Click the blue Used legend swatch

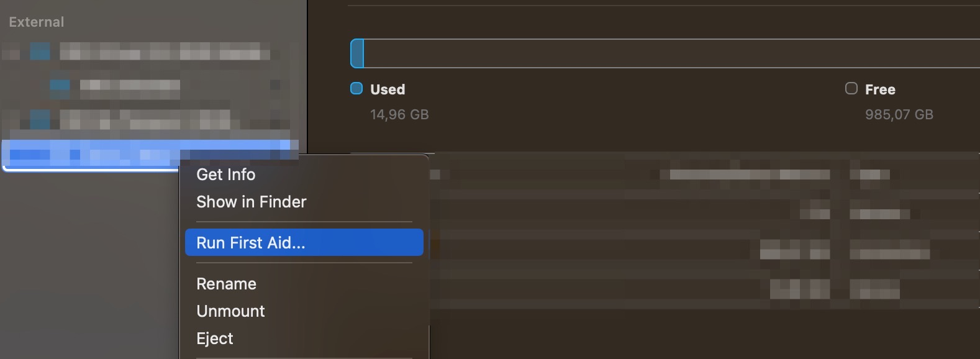(x=356, y=89)
